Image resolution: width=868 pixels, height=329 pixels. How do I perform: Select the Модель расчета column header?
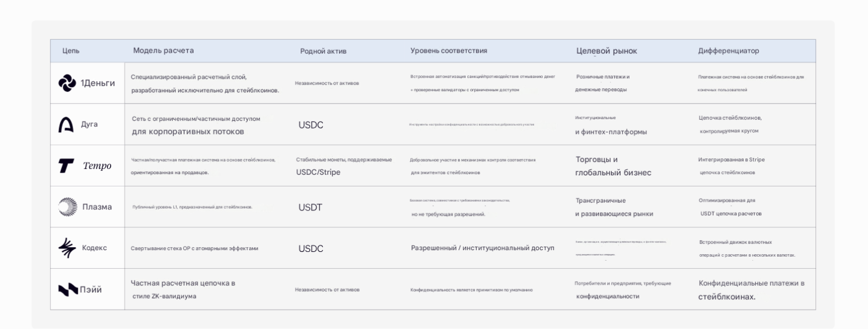click(x=163, y=51)
